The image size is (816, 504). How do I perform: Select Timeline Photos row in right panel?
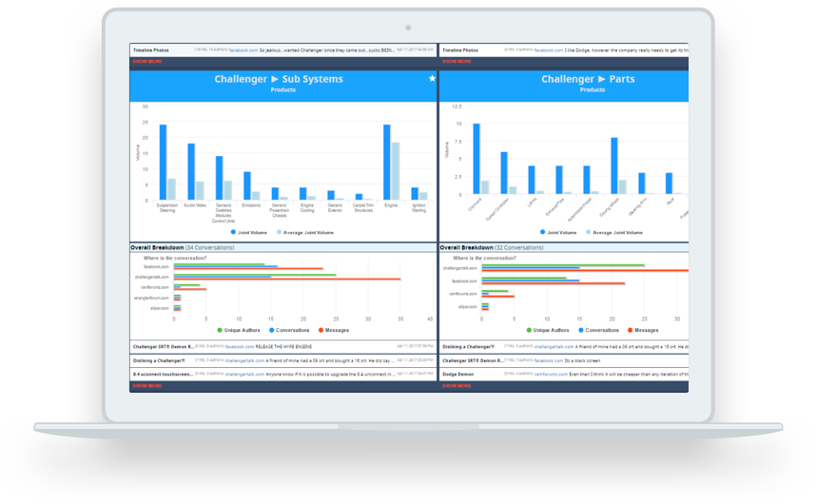564,50
